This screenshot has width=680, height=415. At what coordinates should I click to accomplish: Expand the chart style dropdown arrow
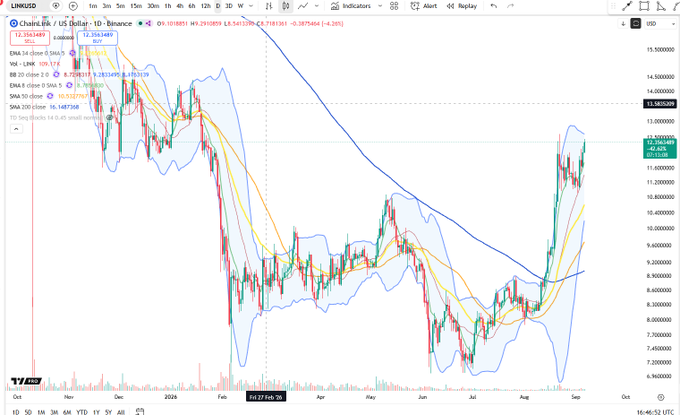(x=317, y=6)
